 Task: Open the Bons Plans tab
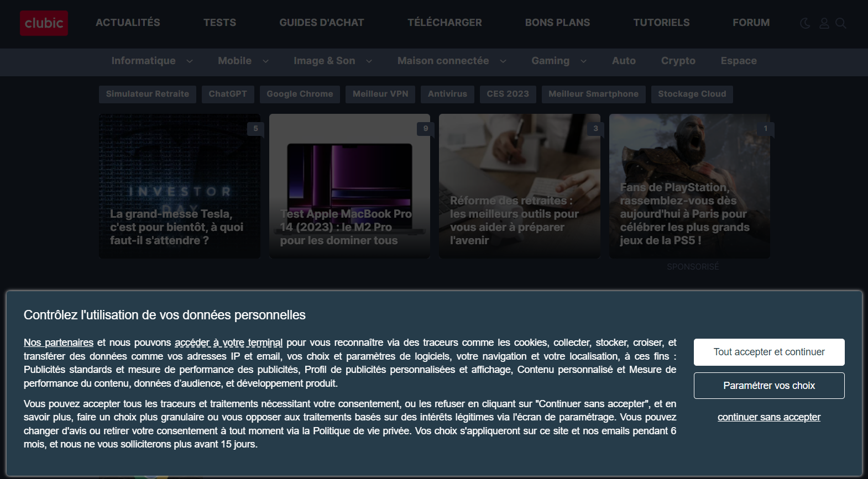pos(557,23)
